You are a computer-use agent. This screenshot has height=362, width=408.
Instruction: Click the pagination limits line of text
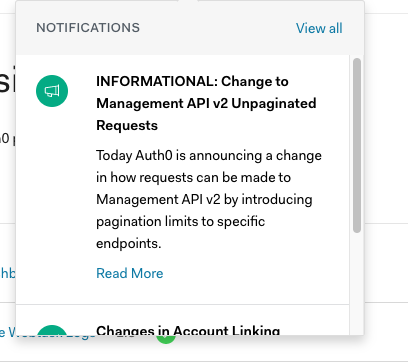pos(180,221)
